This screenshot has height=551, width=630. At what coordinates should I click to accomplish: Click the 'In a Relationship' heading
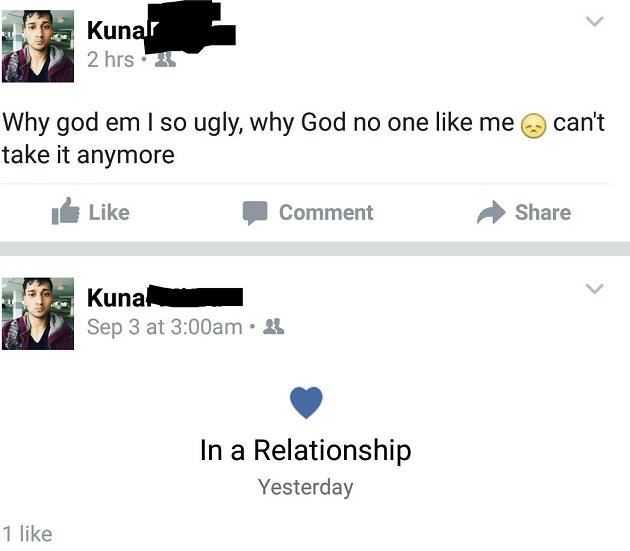coord(306,450)
